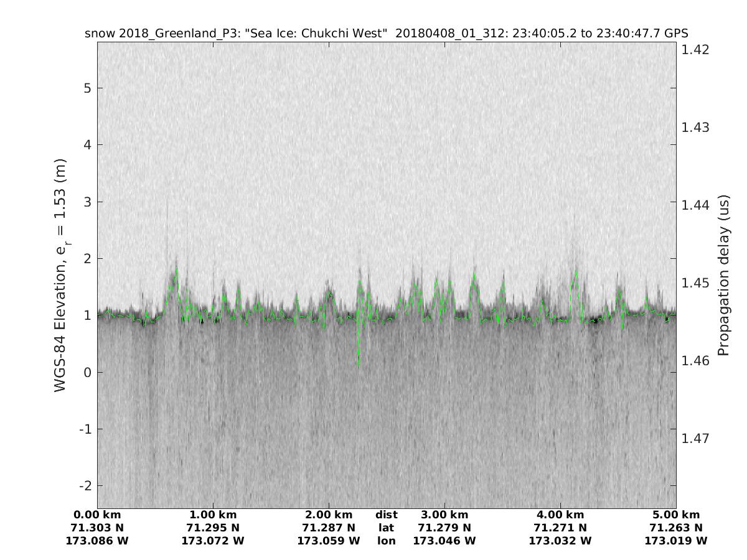Click the 1.42 propagation delay tick label

point(697,50)
